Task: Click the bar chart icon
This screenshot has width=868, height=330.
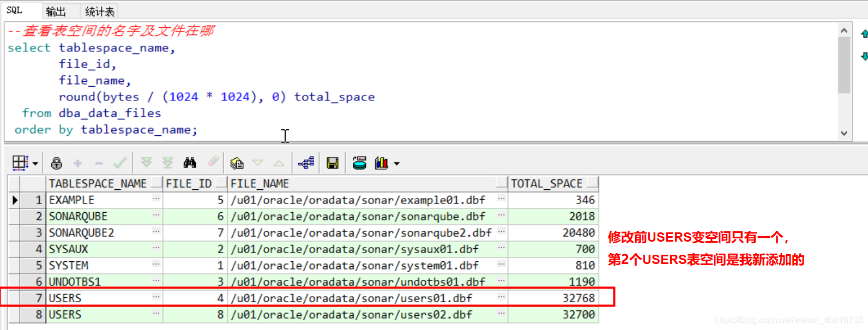Action: [x=382, y=163]
